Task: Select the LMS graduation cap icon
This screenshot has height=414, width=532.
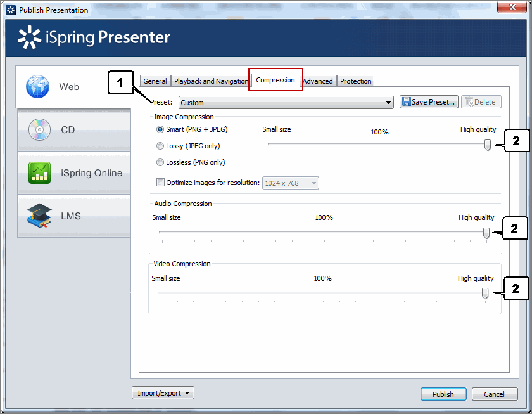Action: tap(39, 216)
